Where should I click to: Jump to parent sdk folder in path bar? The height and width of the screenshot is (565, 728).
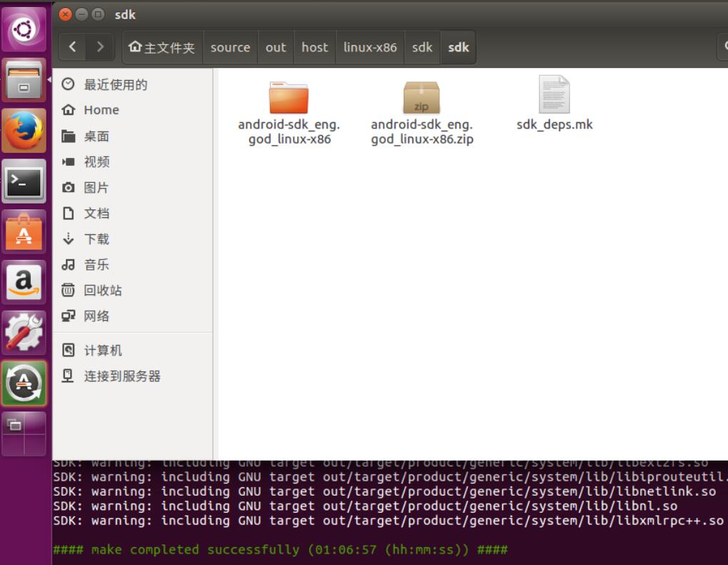(x=422, y=47)
